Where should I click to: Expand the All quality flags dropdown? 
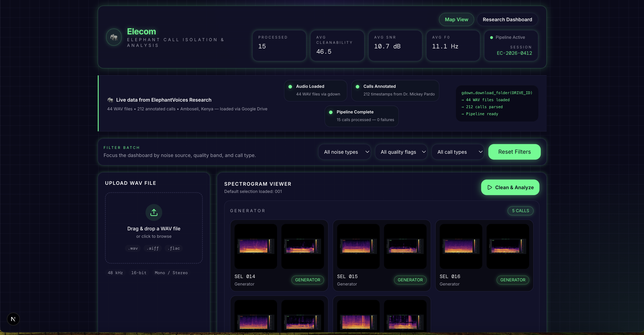click(x=401, y=152)
